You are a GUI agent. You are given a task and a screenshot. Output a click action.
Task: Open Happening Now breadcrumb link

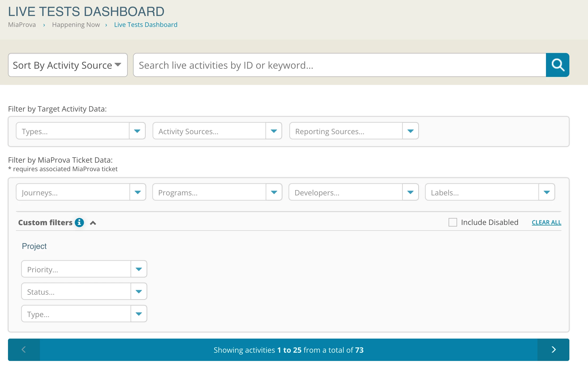76,25
